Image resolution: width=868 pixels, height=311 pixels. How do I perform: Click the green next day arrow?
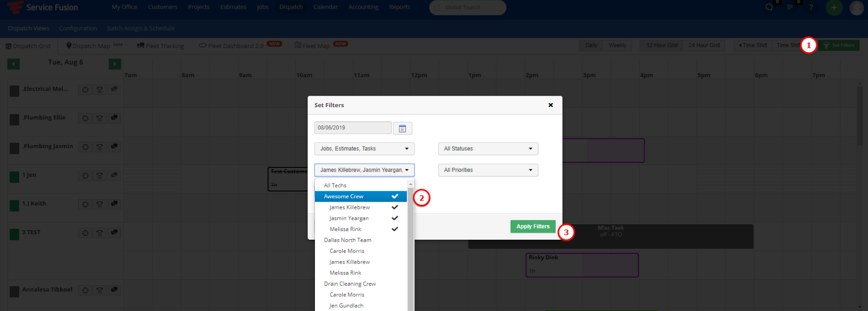click(115, 64)
